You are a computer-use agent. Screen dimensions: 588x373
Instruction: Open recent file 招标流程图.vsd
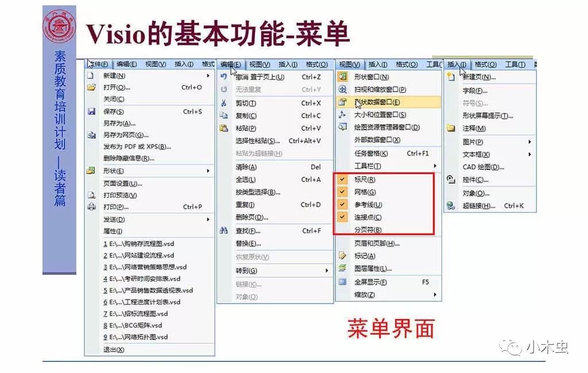[136, 313]
